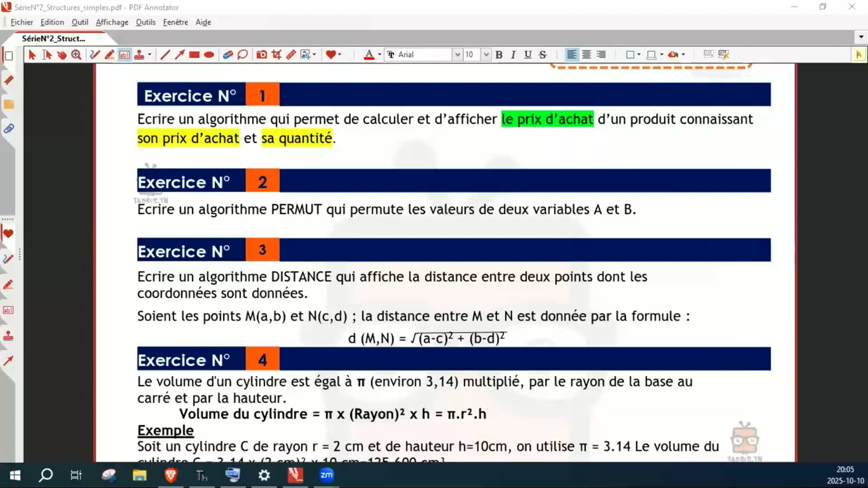
Task: Click the center text alignment button
Action: pyautogui.click(x=586, y=55)
